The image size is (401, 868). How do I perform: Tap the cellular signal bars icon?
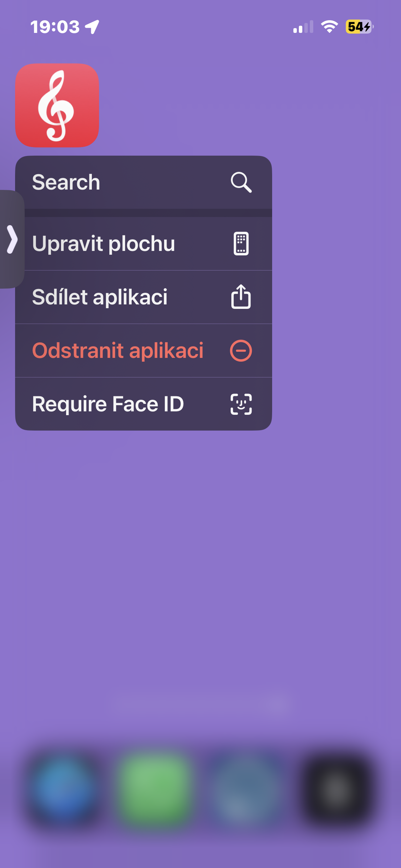click(x=303, y=27)
